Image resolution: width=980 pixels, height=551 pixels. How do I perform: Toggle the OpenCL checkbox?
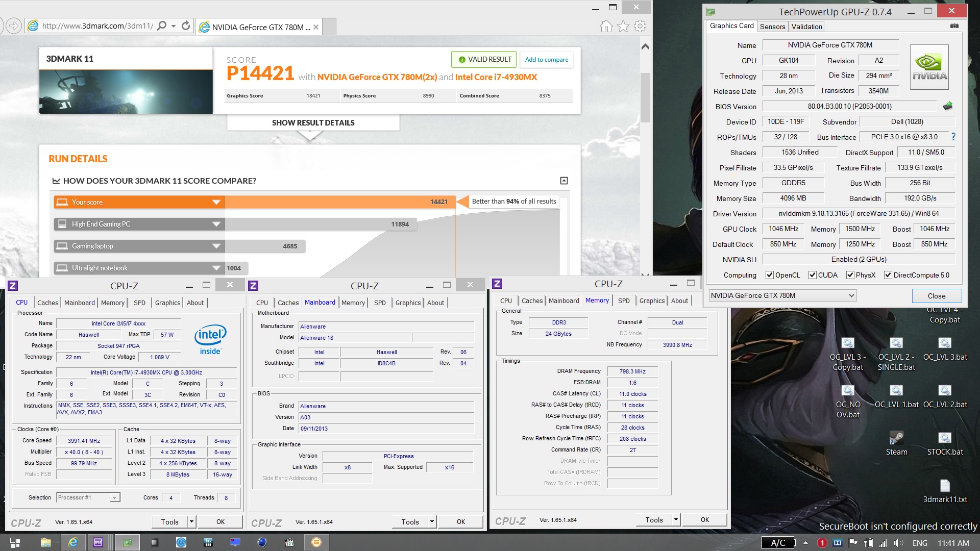point(769,275)
